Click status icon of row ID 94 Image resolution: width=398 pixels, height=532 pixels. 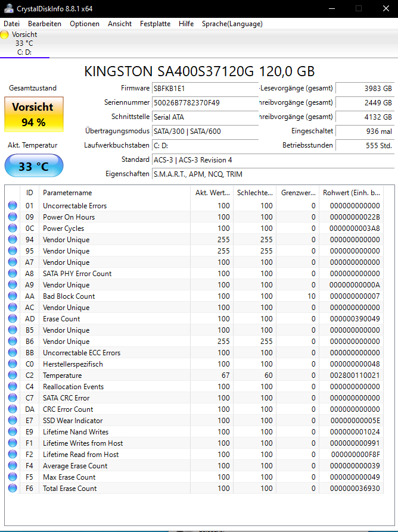pyautogui.click(x=13, y=239)
